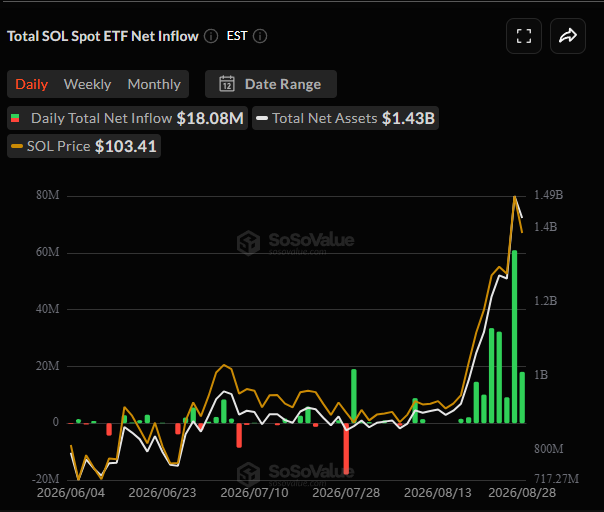Click the 2026/08/13 x-axis date label
The image size is (604, 512).
pyautogui.click(x=438, y=493)
